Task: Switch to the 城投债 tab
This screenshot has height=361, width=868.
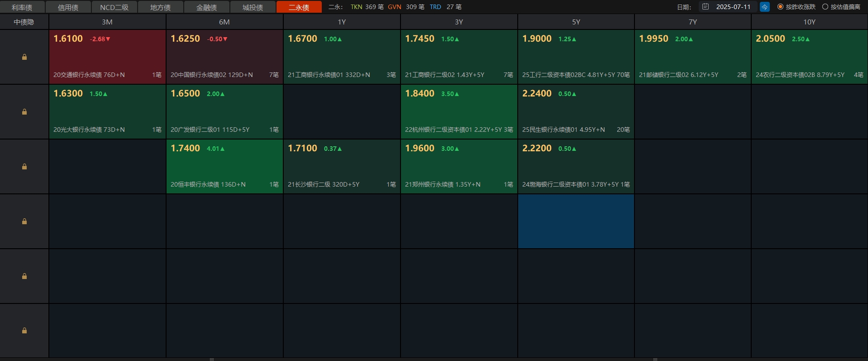Action: pyautogui.click(x=253, y=7)
